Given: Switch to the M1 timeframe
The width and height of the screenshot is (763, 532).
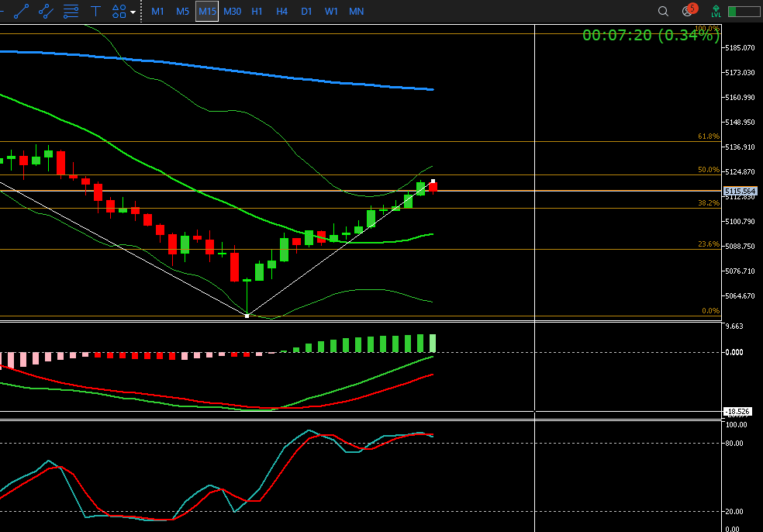Looking at the screenshot, I should point(157,12).
